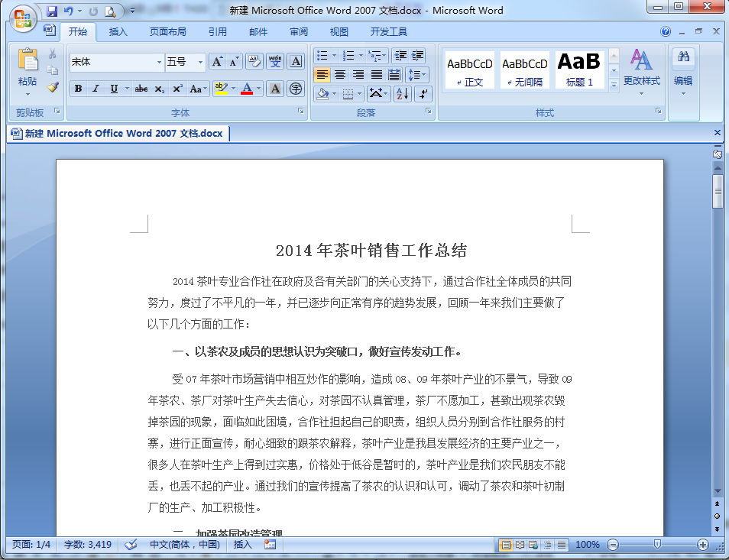This screenshot has width=729, height=560.
Task: Click the spelling check status icon
Action: click(131, 545)
